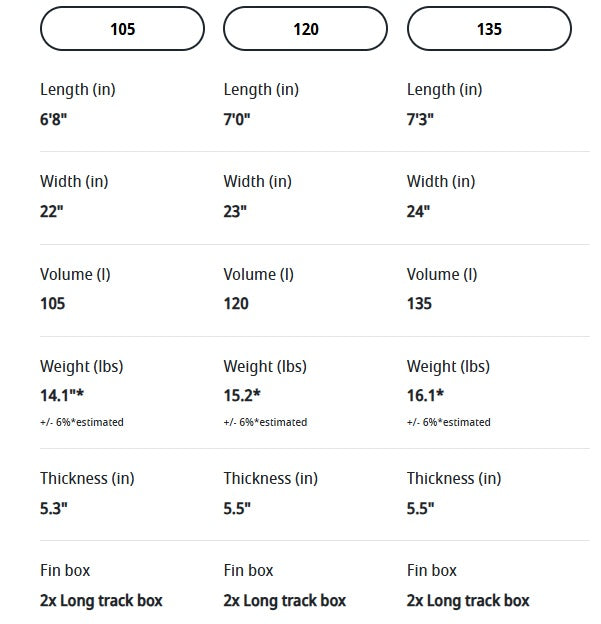The image size is (601, 624).
Task: Click the 24" width value
Action: point(418,211)
